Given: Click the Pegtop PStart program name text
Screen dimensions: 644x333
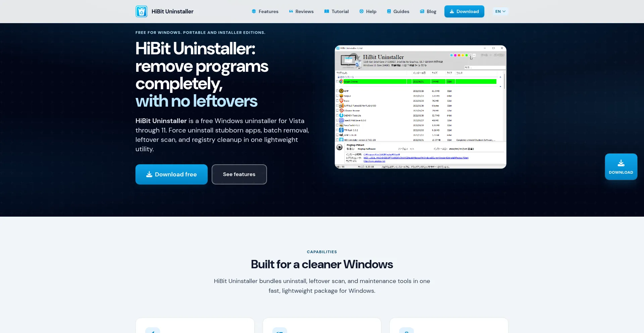Looking at the screenshot, I should click(355, 145).
